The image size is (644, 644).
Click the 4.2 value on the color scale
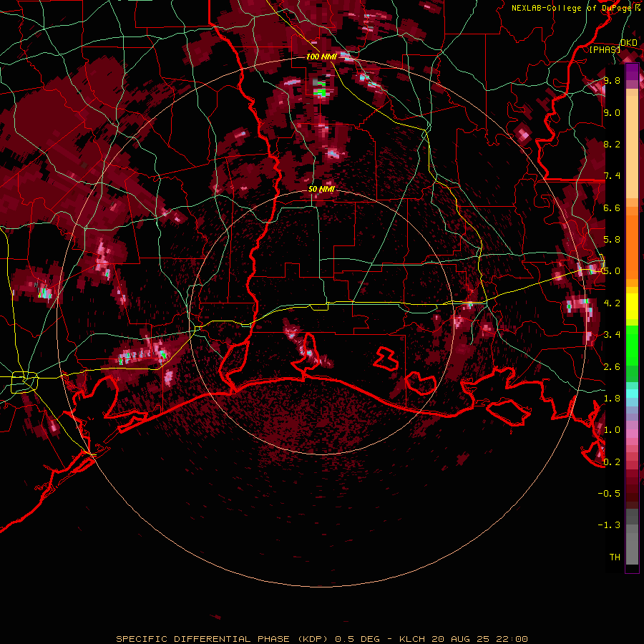(612, 303)
